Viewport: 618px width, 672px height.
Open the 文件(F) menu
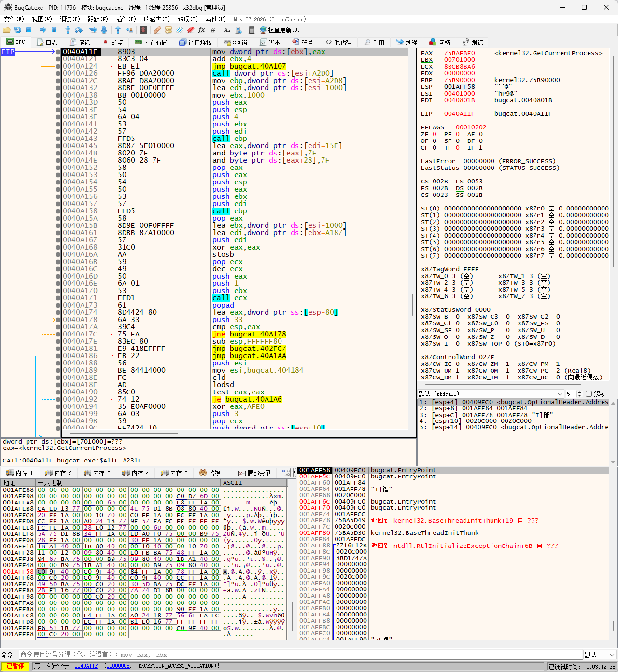[14, 19]
